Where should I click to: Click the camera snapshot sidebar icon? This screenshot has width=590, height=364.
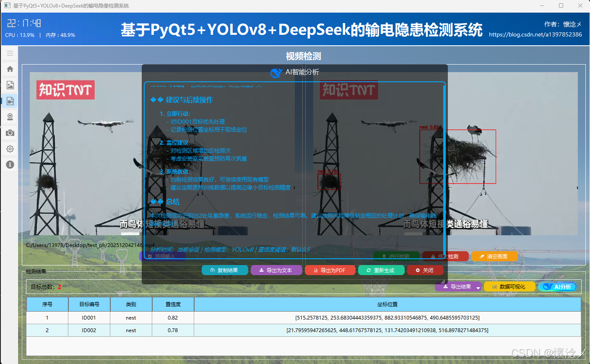click(10, 133)
